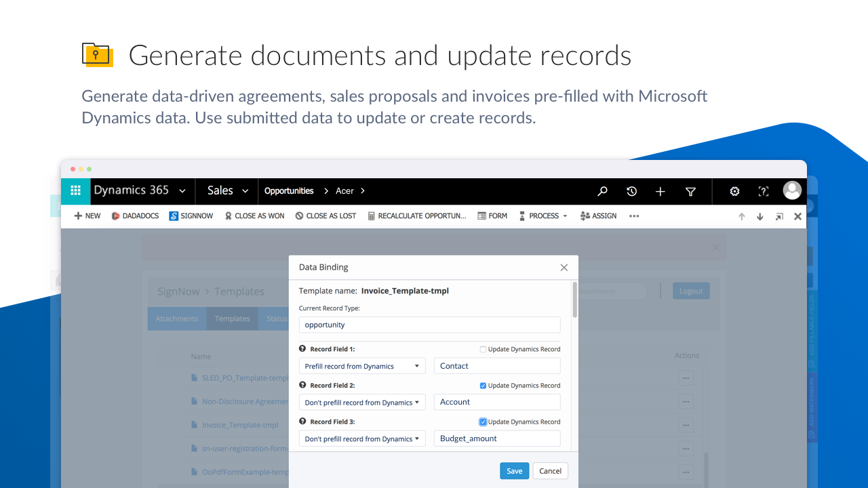The width and height of the screenshot is (868, 488).
Task: Expand the Record Field 2 prefill dropdown
Action: coord(362,402)
